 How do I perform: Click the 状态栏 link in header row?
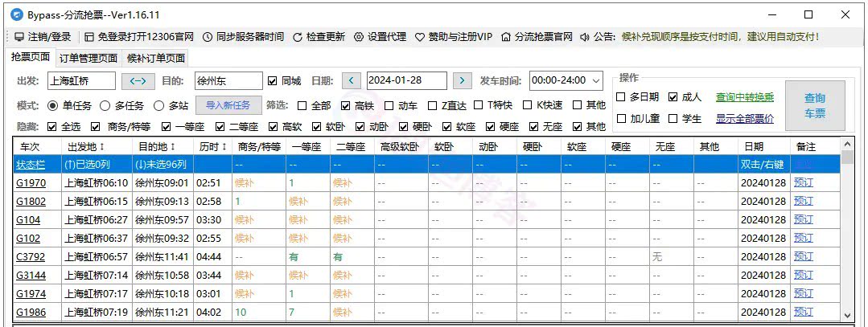point(31,165)
